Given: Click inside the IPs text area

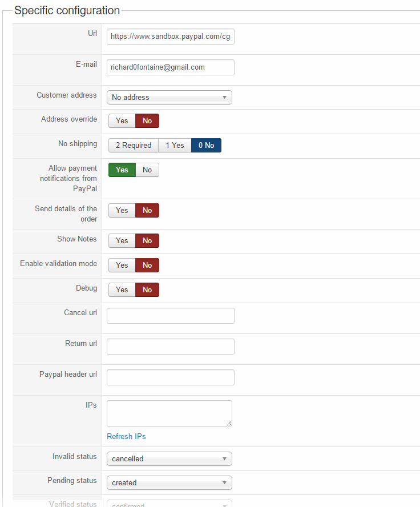Looking at the screenshot, I should tap(169, 413).
